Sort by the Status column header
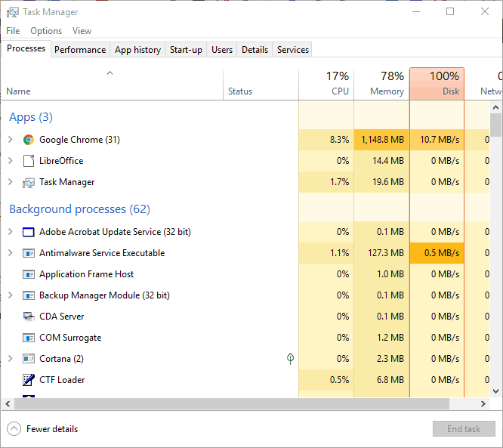The width and height of the screenshot is (503, 448). 261,84
